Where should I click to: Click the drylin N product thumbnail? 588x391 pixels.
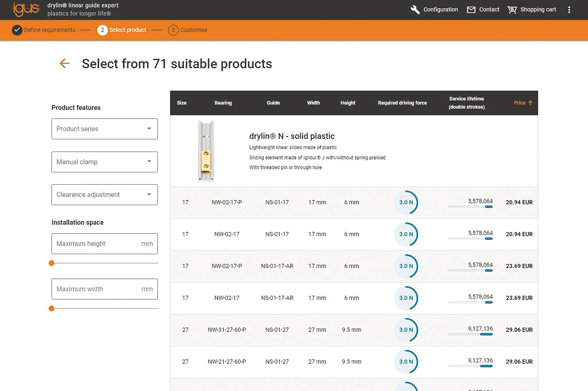(x=206, y=151)
